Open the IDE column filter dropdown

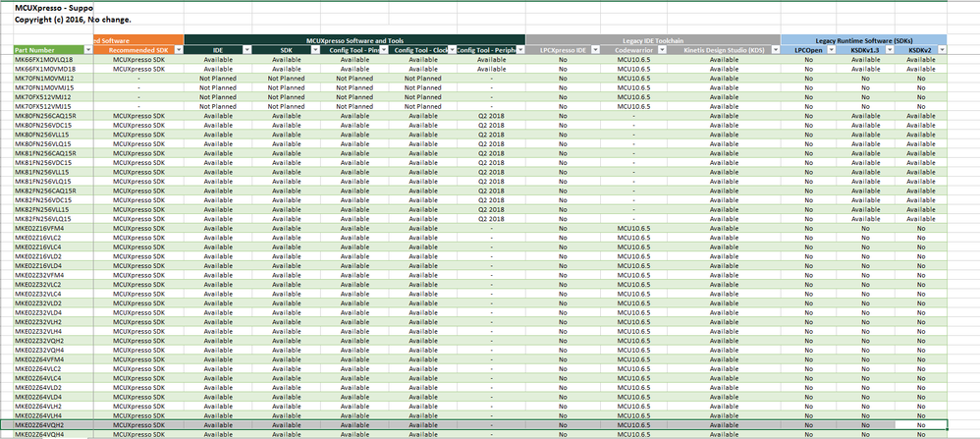click(x=246, y=50)
